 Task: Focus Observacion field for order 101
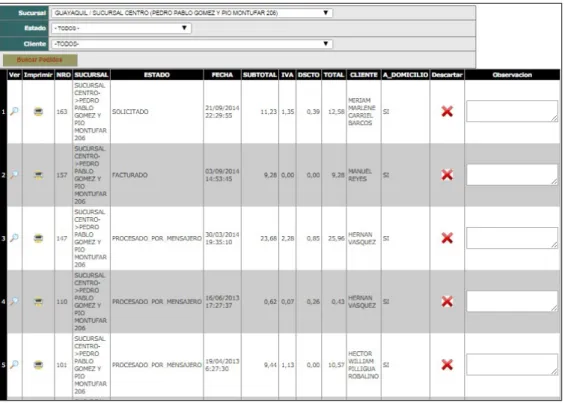512,364
